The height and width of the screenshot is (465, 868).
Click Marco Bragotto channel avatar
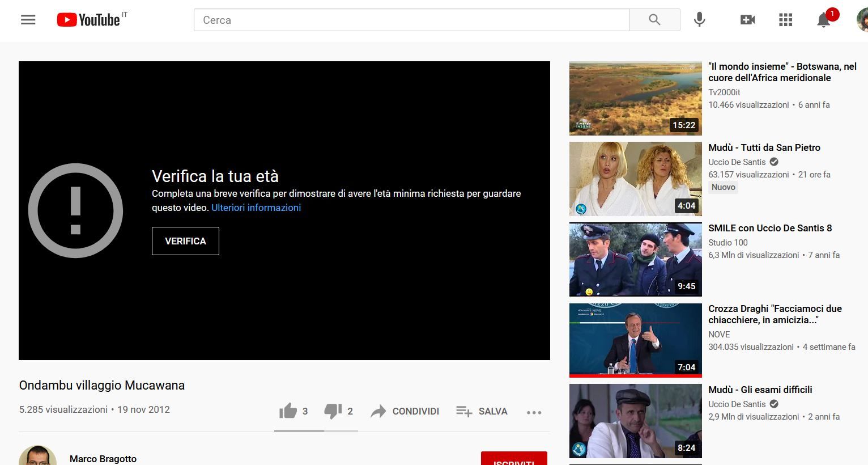pos(37,455)
